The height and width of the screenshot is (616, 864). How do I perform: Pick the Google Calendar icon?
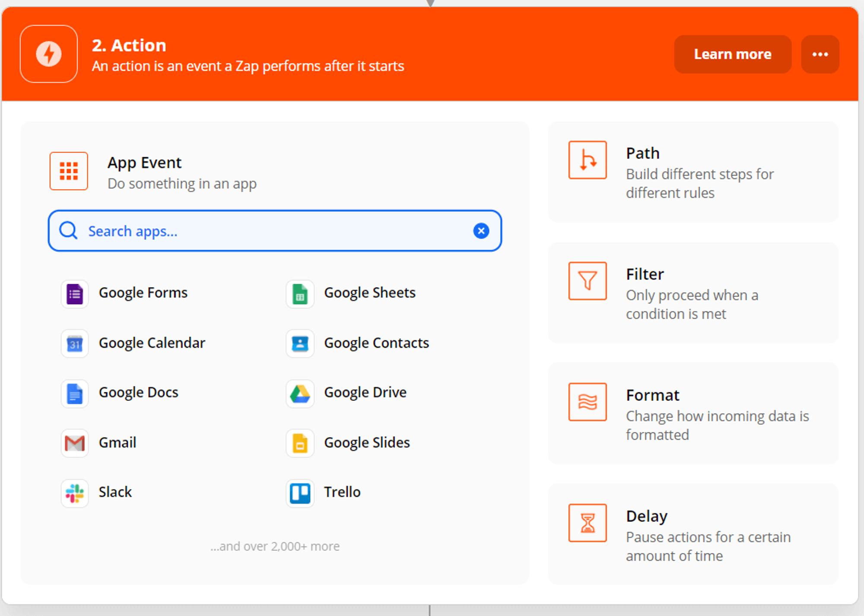pos(75,344)
